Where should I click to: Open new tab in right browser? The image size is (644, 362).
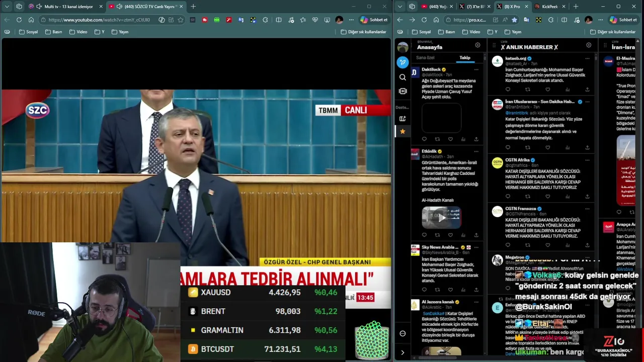[576, 7]
